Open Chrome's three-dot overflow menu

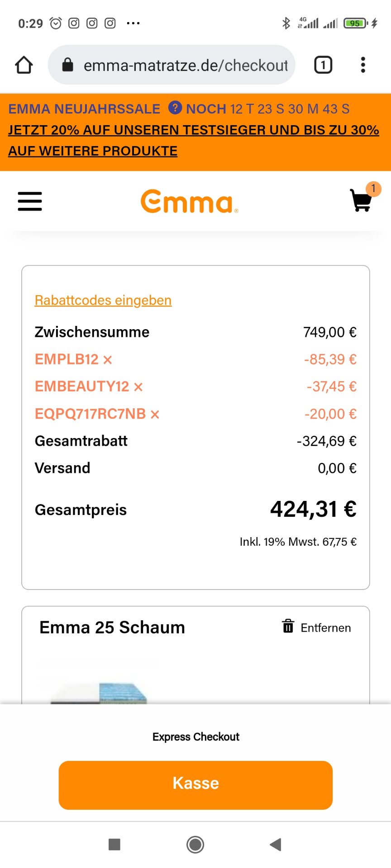click(363, 65)
